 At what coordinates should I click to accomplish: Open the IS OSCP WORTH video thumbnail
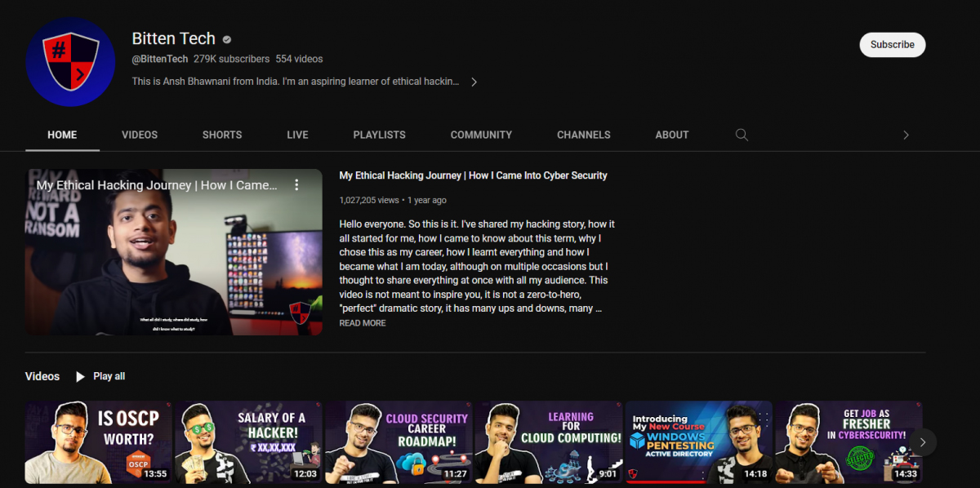click(x=99, y=442)
